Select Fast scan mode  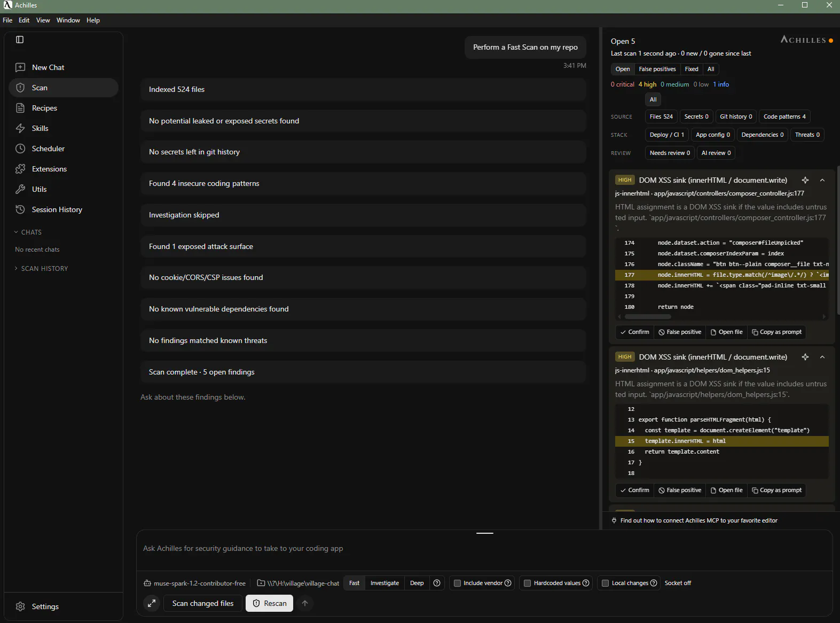click(354, 583)
